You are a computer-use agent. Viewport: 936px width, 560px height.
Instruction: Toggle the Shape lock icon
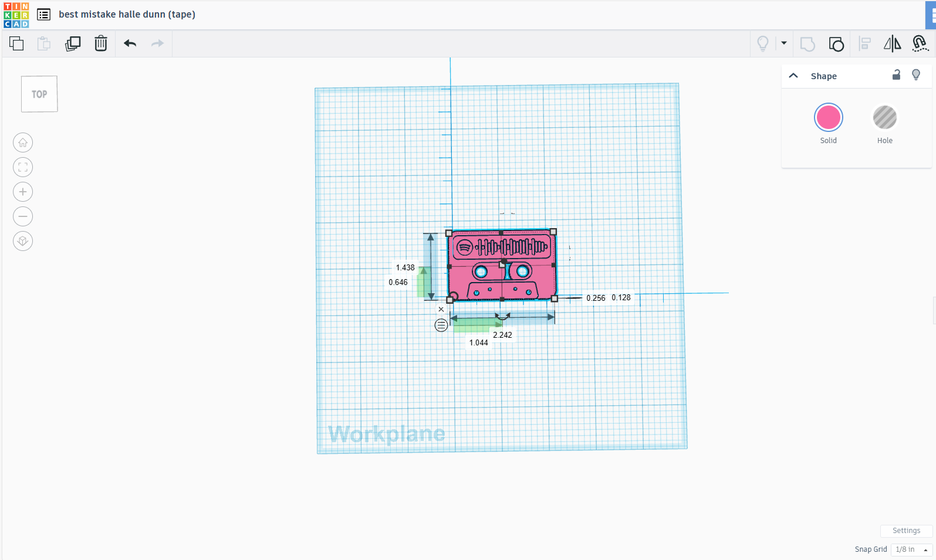click(x=896, y=74)
